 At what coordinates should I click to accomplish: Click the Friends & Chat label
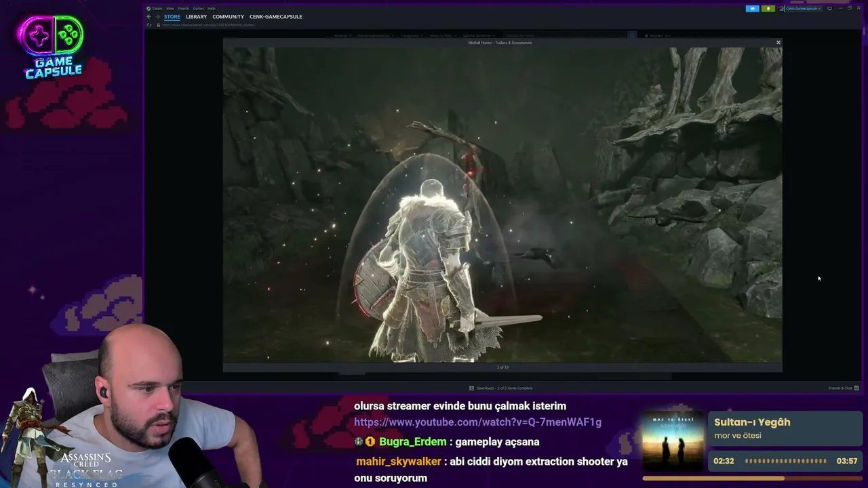click(x=840, y=388)
